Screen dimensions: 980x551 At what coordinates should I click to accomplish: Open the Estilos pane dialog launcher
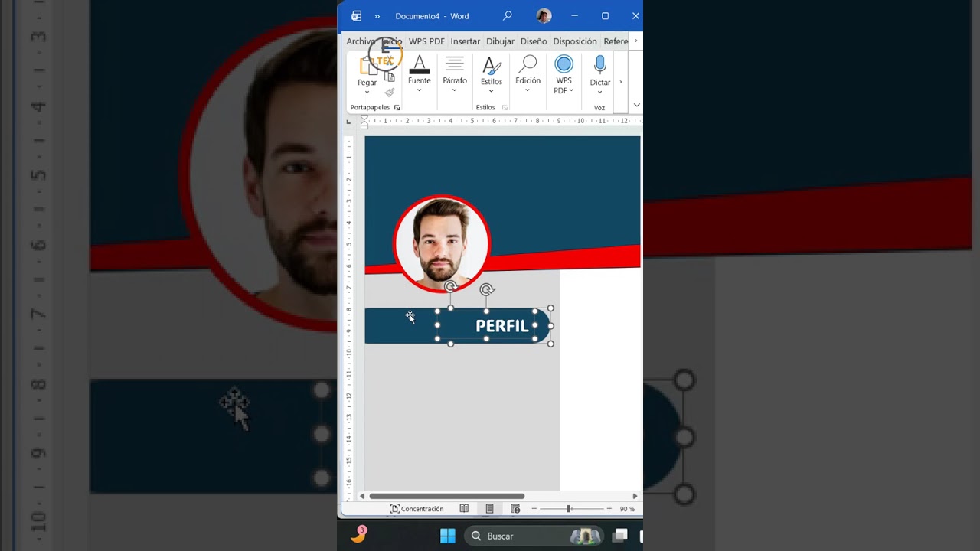click(x=505, y=108)
